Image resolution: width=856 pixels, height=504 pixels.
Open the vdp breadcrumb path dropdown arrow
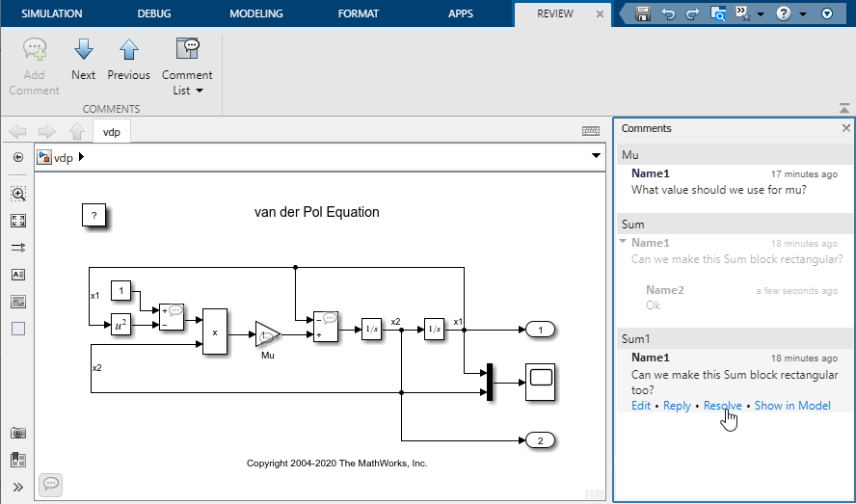(595, 156)
